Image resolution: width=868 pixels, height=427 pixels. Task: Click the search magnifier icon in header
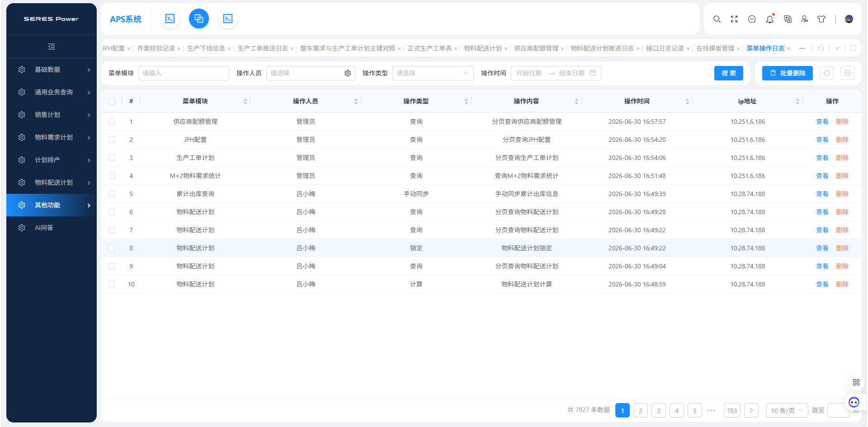717,19
